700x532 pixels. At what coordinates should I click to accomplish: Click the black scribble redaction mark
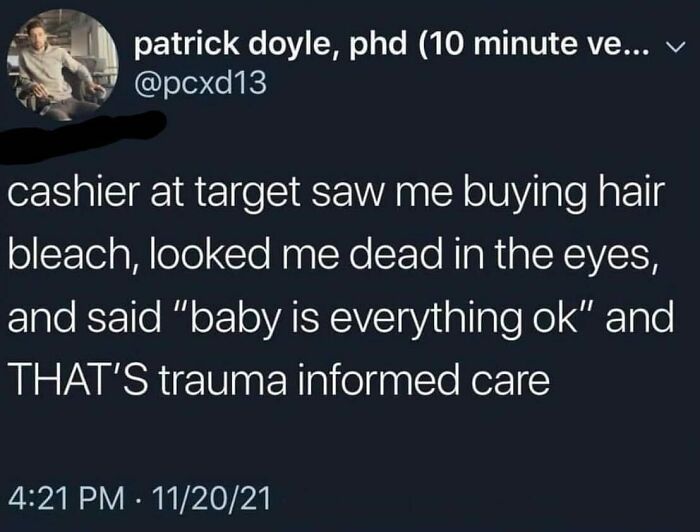[x=83, y=136]
